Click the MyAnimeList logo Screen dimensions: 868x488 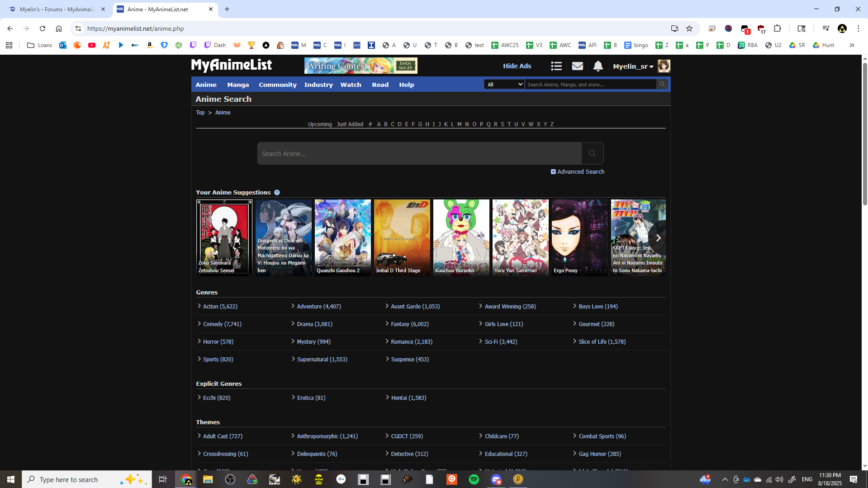click(x=232, y=65)
